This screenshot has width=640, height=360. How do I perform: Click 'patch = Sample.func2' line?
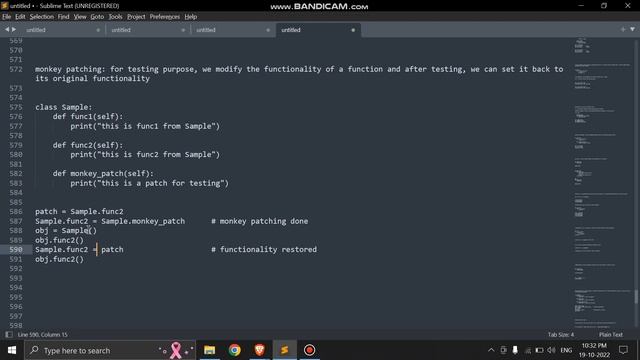(x=79, y=211)
